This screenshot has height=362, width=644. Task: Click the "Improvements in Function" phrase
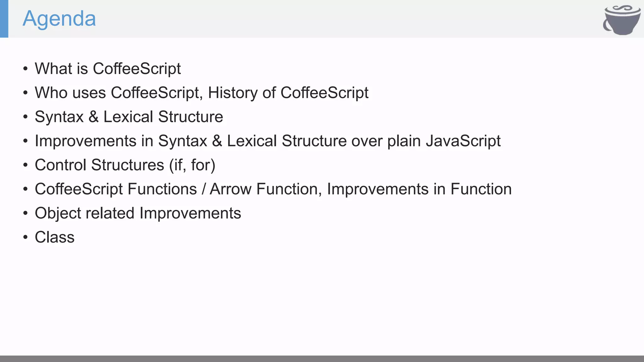[419, 189]
